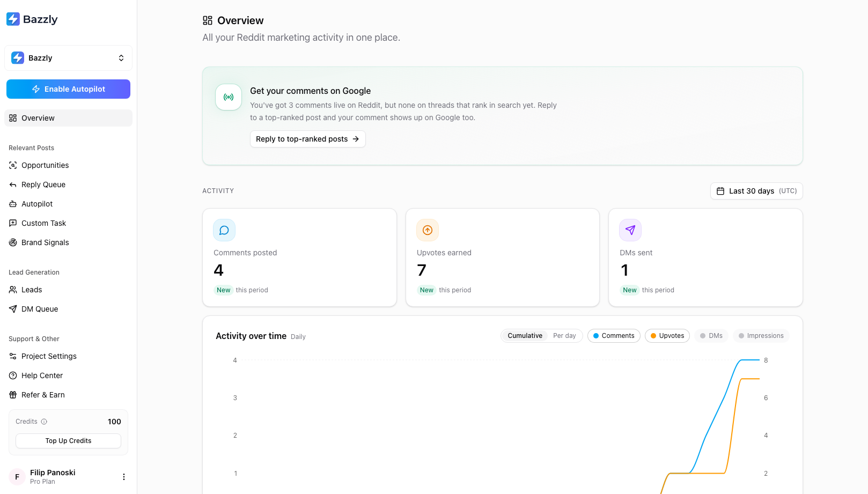Open the DM Queue page

pyautogui.click(x=68, y=309)
